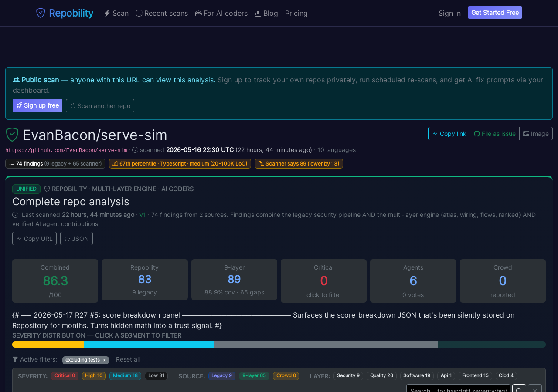Image resolution: width=558 pixels, height=392 pixels.
Task: Click the Agents 6 card
Action: [413, 281]
